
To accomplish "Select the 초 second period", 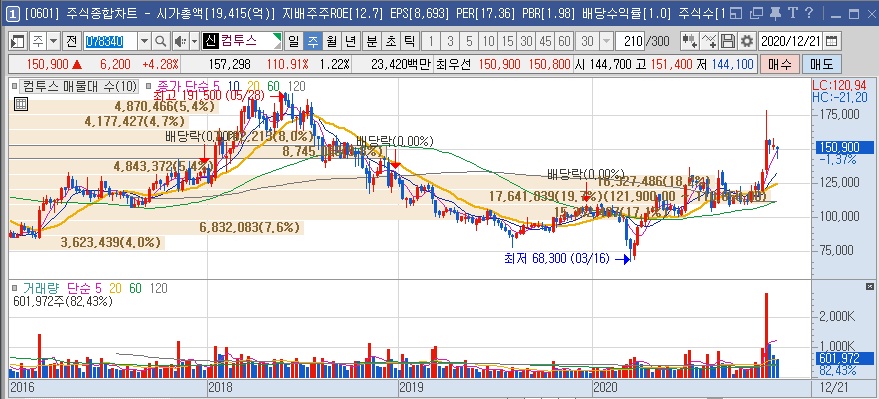I will coord(391,41).
